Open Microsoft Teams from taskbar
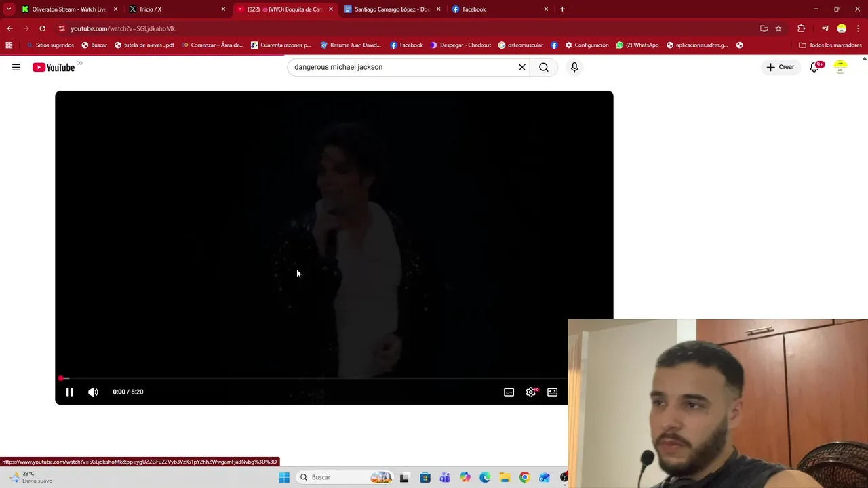 (445, 477)
